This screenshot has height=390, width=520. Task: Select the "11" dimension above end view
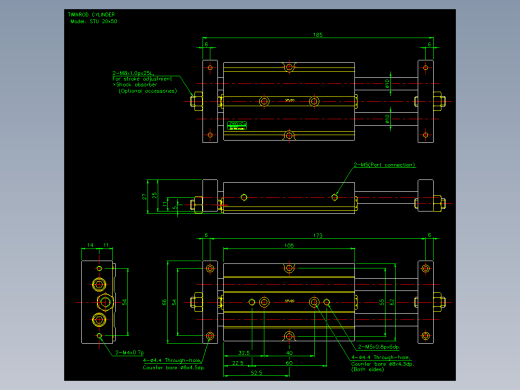coord(106,245)
